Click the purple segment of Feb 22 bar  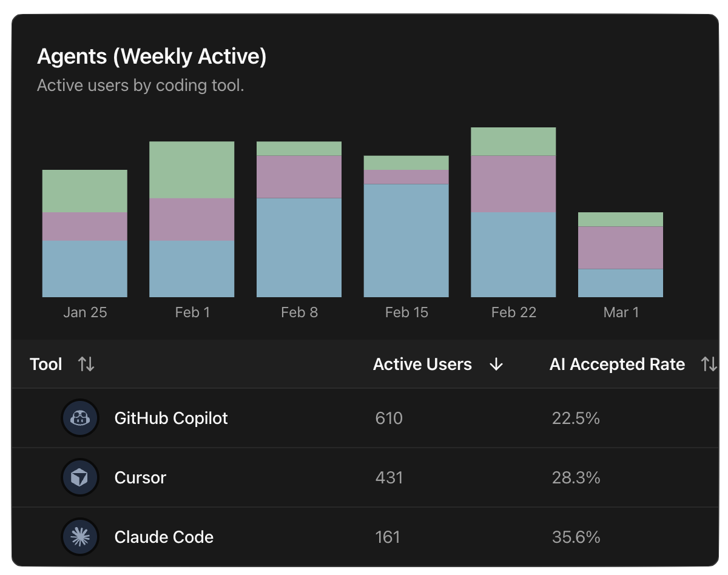coord(513,184)
